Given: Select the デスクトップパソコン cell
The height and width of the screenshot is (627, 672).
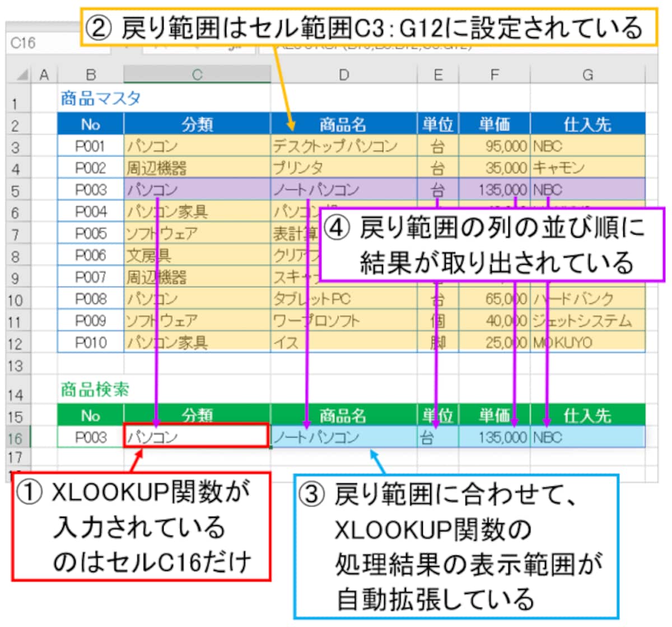Looking at the screenshot, I should (344, 146).
